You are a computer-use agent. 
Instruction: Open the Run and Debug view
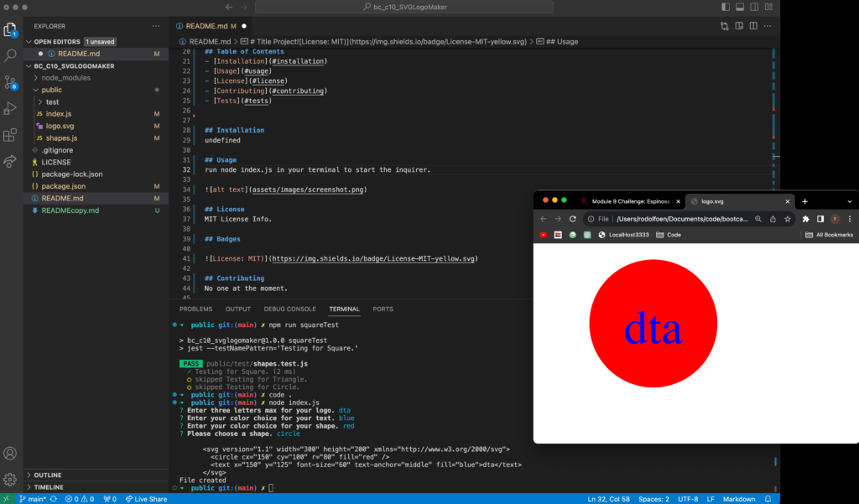[10, 108]
